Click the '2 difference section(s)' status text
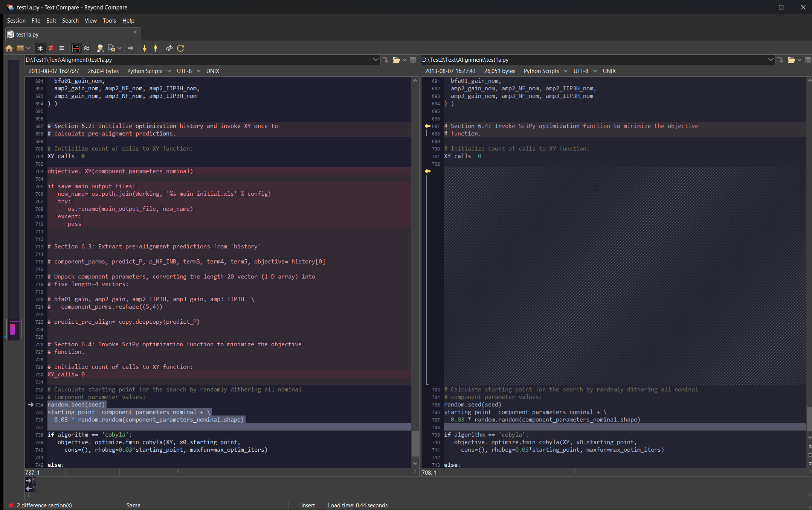 click(44, 505)
